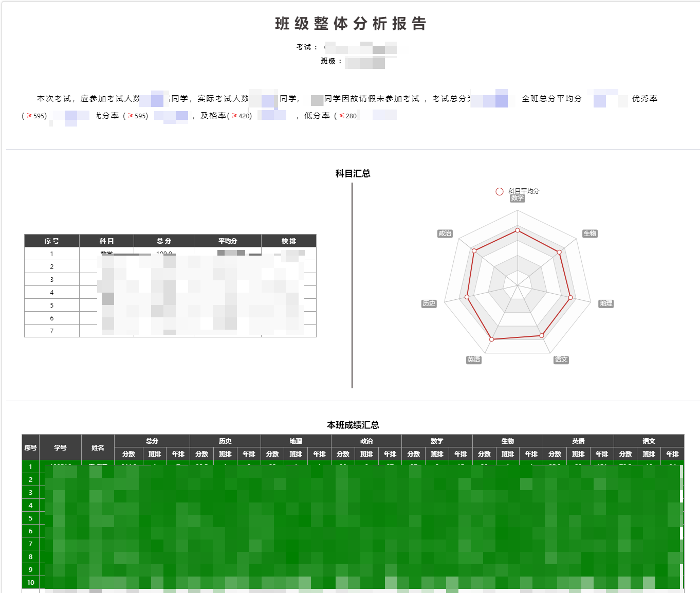The width and height of the screenshot is (700, 593).
Task: Click the 校排 column header in subject table
Action: (289, 241)
